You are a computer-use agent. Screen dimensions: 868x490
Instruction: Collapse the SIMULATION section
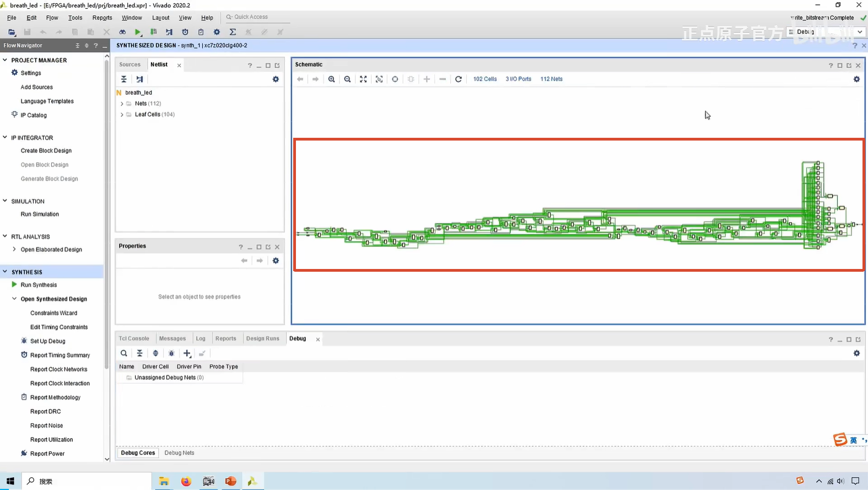pyautogui.click(x=5, y=201)
